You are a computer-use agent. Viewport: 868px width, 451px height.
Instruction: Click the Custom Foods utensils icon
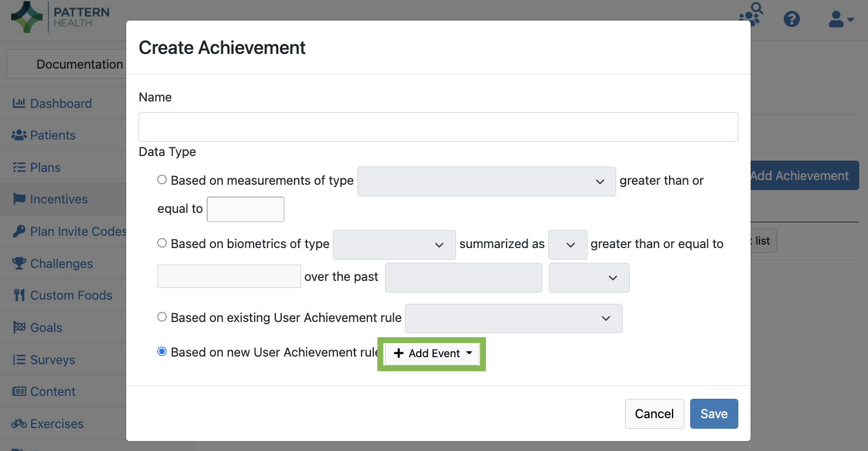click(x=19, y=295)
